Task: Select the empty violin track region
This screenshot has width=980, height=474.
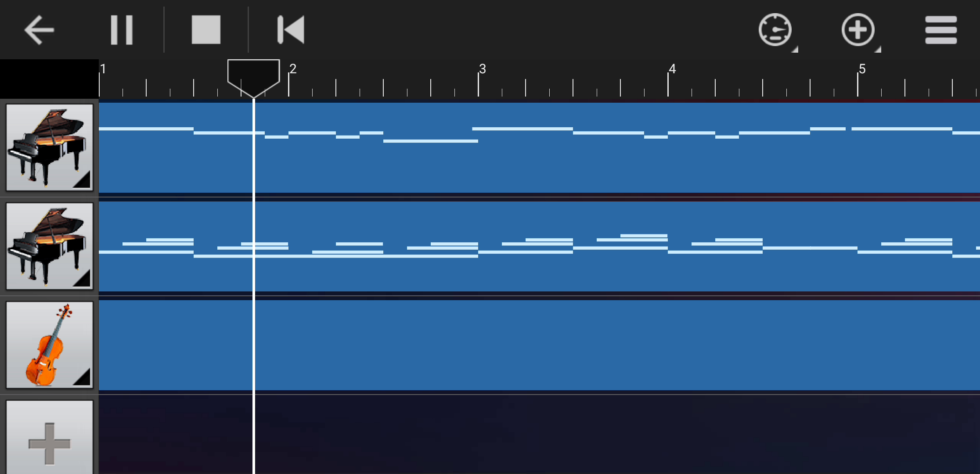Action: pyautogui.click(x=539, y=345)
